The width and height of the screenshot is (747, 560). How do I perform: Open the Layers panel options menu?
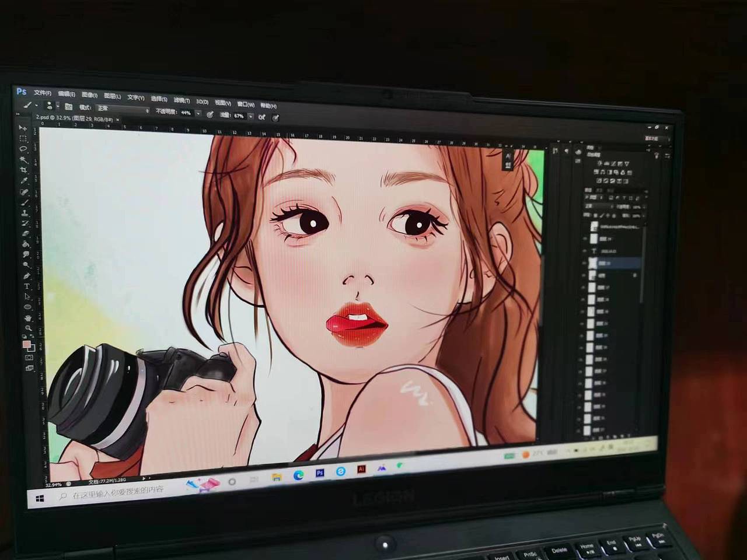[x=647, y=191]
